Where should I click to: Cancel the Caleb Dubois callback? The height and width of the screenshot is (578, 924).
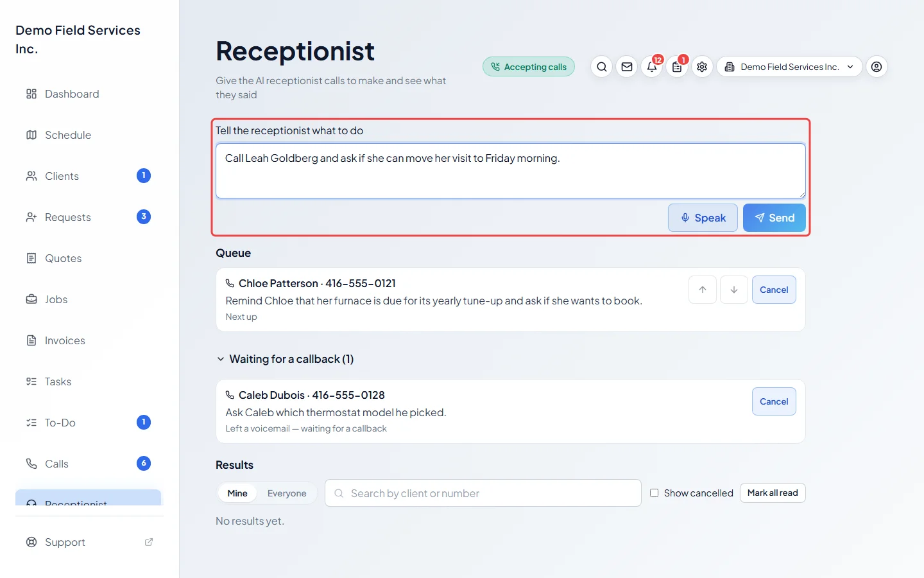click(x=774, y=401)
